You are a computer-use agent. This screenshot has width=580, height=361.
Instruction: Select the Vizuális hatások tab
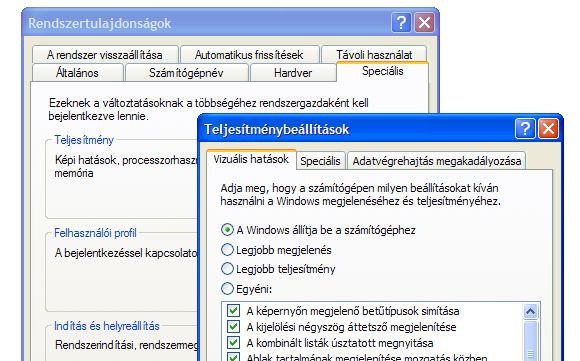(251, 159)
